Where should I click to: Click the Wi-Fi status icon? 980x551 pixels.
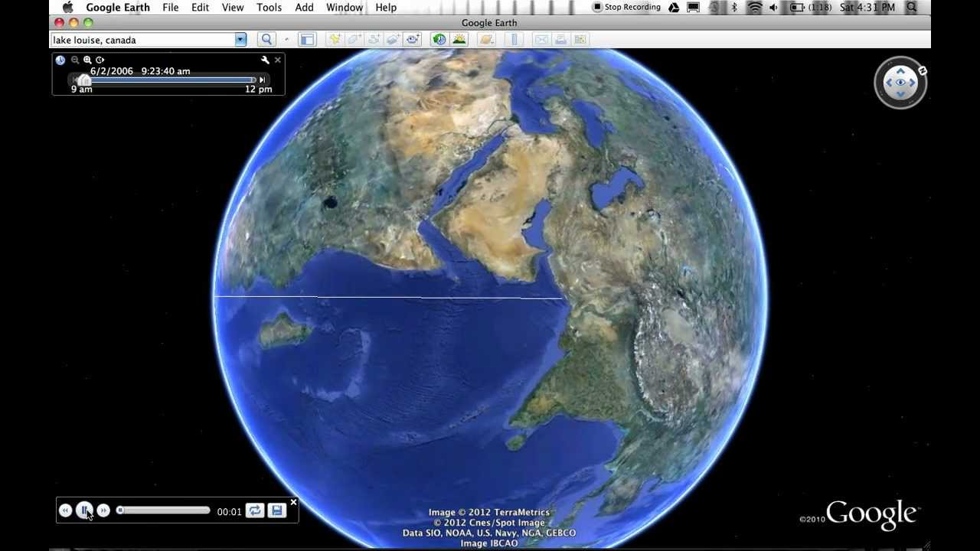click(x=755, y=8)
